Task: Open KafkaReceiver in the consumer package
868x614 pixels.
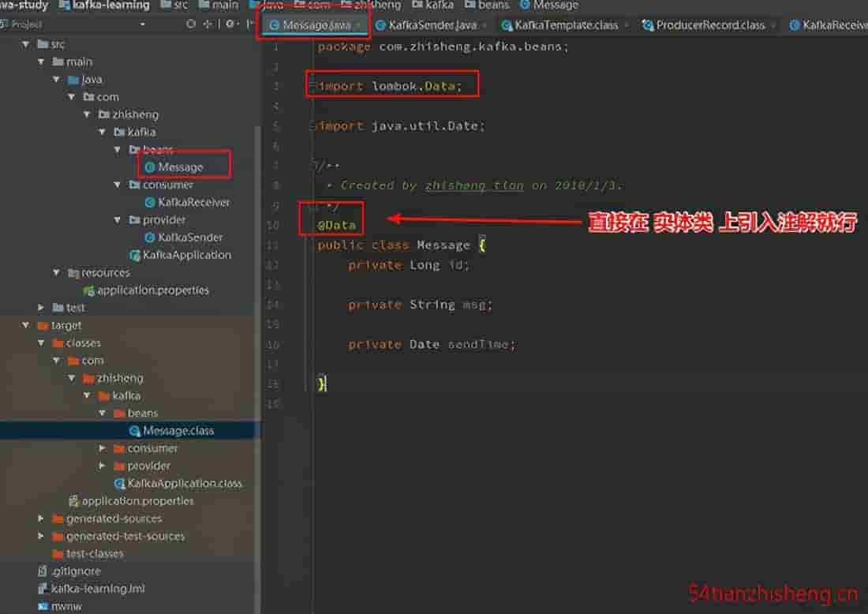Action: (x=193, y=202)
